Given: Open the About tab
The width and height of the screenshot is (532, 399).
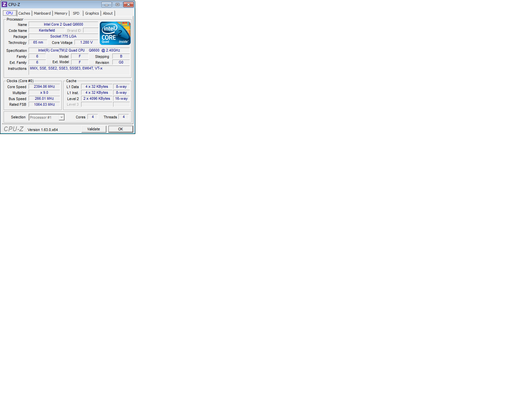Looking at the screenshot, I should [108, 13].
